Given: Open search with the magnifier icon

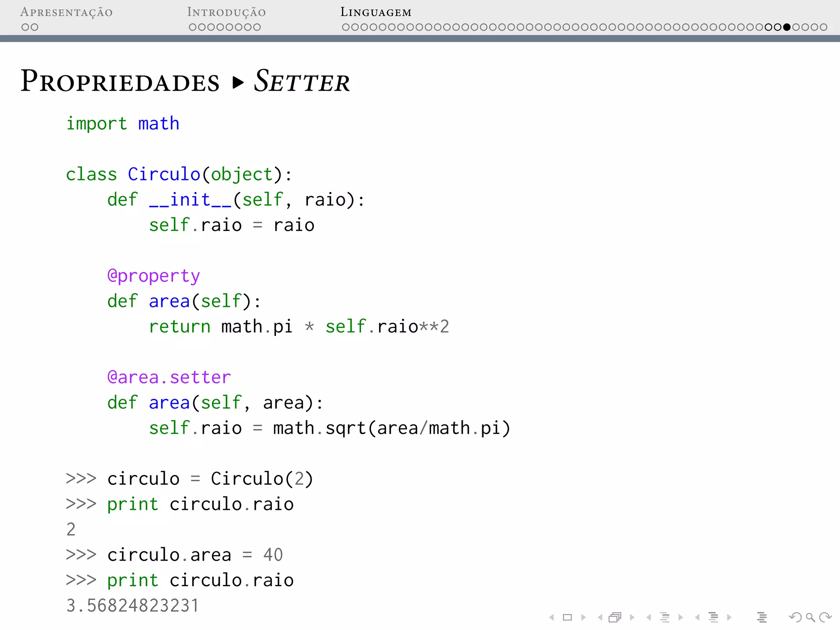Looking at the screenshot, I should pyautogui.click(x=810, y=617).
